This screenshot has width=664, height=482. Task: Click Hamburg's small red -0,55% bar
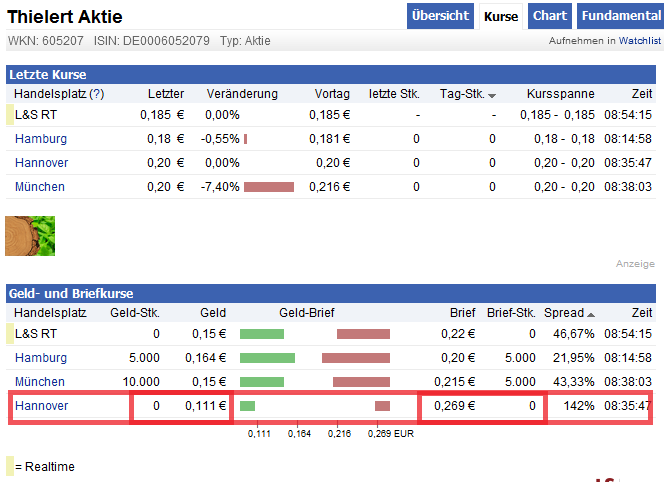point(246,139)
